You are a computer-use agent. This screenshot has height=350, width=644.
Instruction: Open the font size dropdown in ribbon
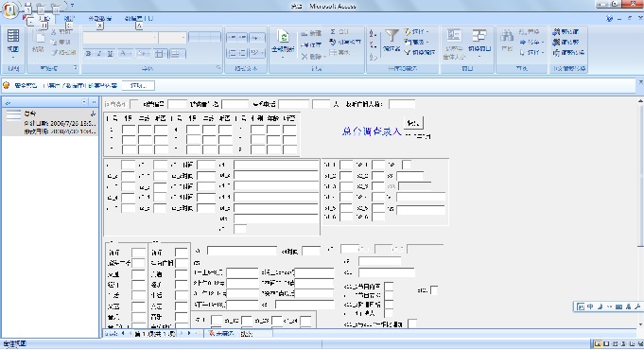172,38
